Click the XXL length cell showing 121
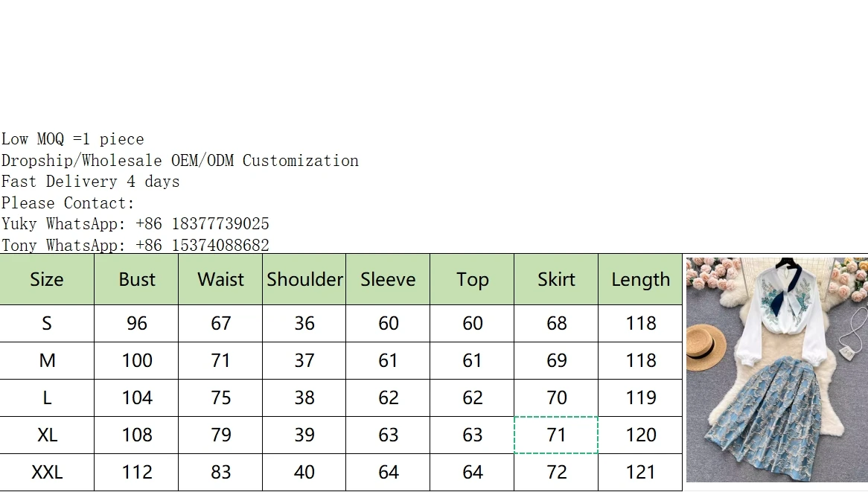The image size is (868, 492). coord(640,472)
